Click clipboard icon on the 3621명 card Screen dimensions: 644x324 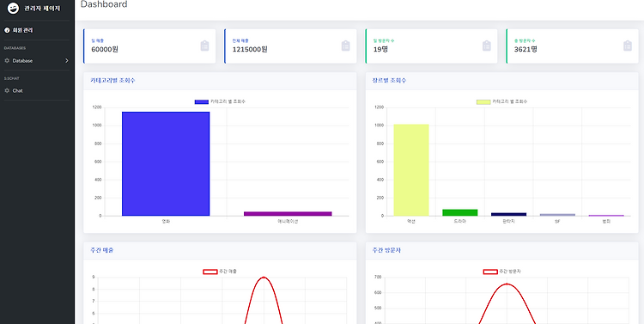pos(628,46)
